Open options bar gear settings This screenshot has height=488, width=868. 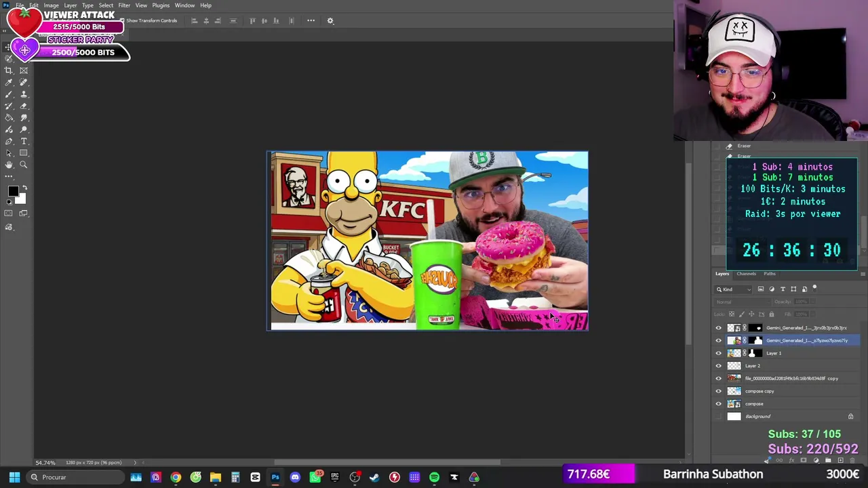click(x=330, y=20)
